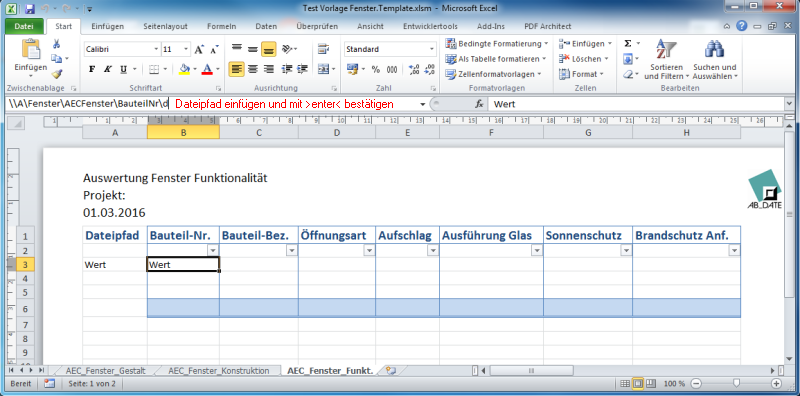This screenshot has width=800, height=396.
Task: Click the Help question mark icon
Action: (741, 26)
